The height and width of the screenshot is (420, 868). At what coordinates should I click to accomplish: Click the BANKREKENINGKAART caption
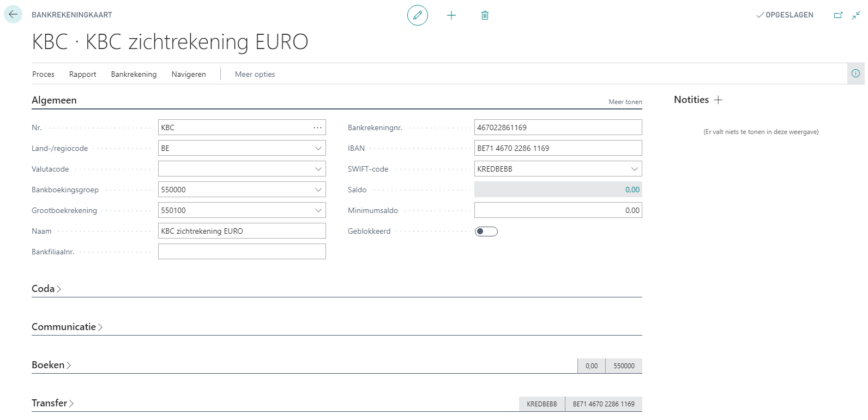coord(72,15)
